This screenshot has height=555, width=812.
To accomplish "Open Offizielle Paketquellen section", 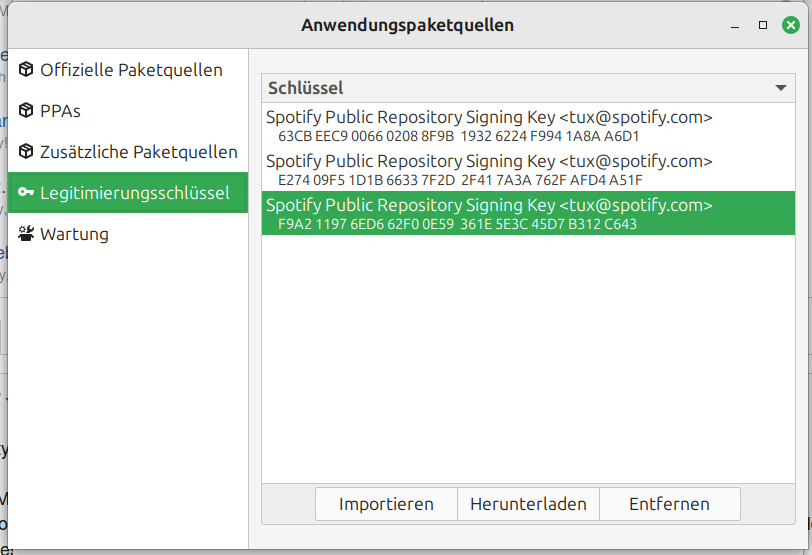I will coord(128,69).
